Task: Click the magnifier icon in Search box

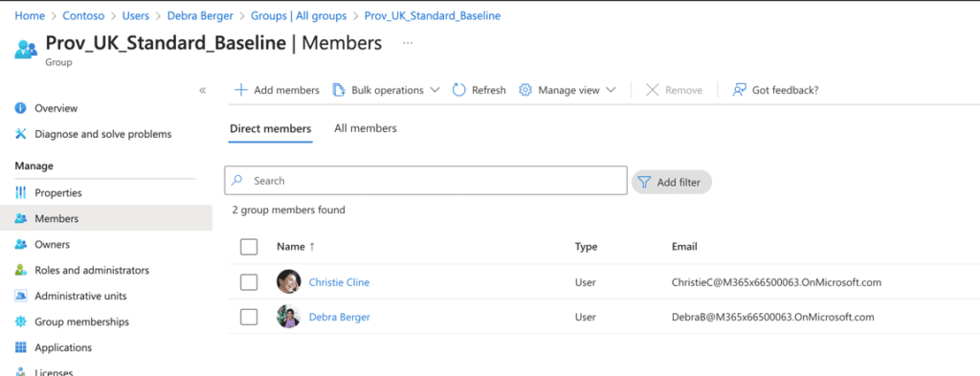Action: [237, 181]
